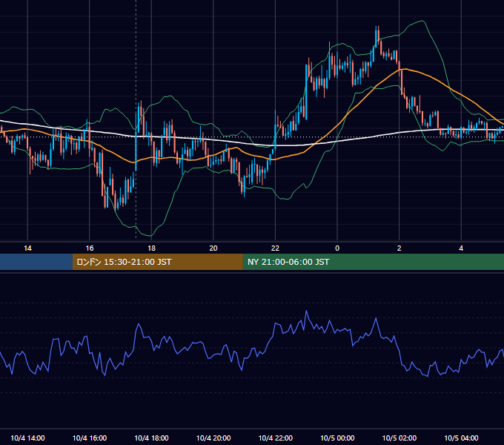
Task: Click the 10/5 00:00 label on indicator axis
Action: coord(337,438)
